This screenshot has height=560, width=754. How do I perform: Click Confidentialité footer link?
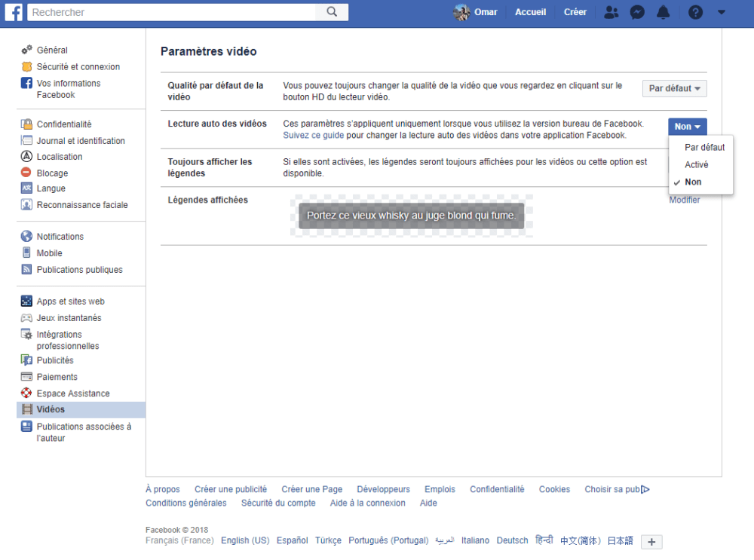pos(497,489)
